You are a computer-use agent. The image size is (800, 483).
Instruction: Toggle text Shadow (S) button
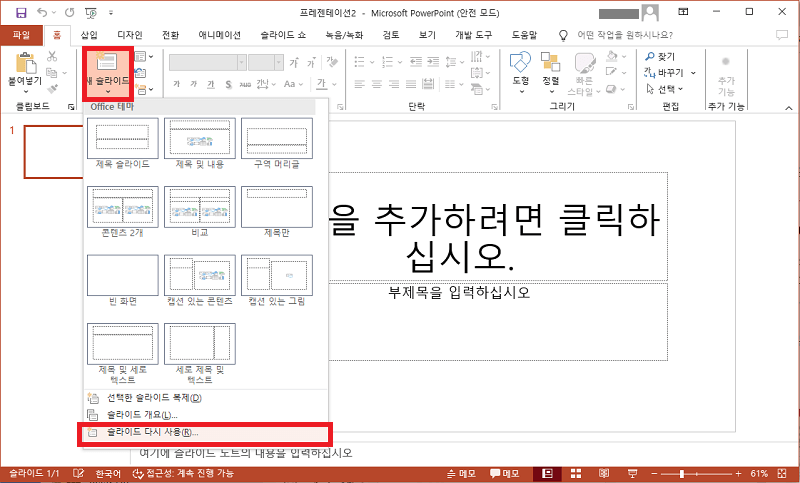228,84
